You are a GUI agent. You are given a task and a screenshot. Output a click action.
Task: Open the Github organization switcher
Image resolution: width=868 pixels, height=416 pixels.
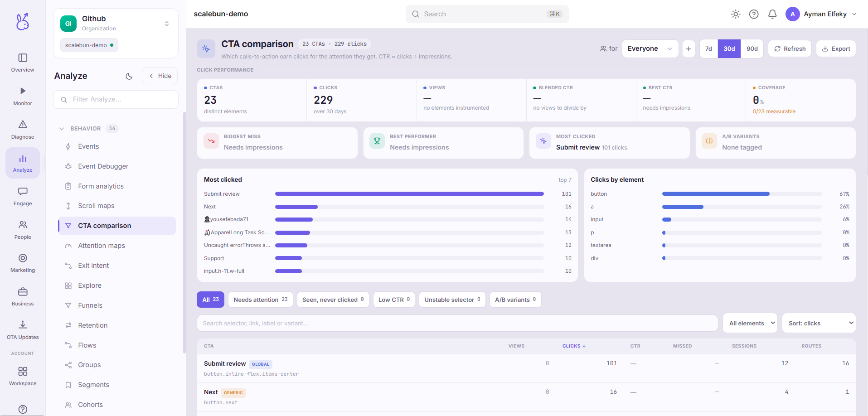click(x=116, y=24)
